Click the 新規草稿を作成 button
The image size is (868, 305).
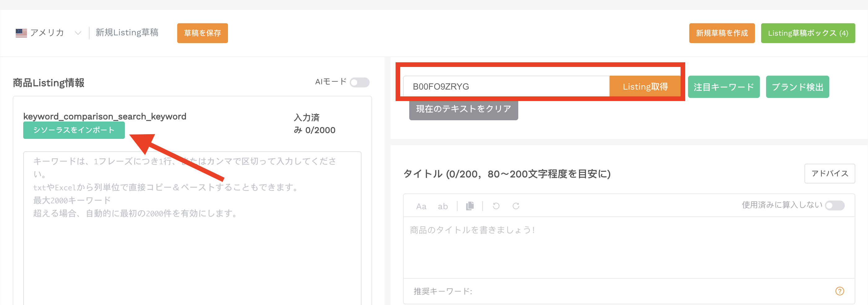[722, 33]
